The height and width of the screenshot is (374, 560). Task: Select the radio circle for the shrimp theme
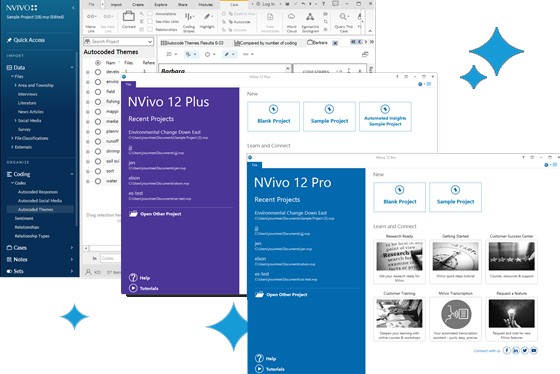[98, 151]
